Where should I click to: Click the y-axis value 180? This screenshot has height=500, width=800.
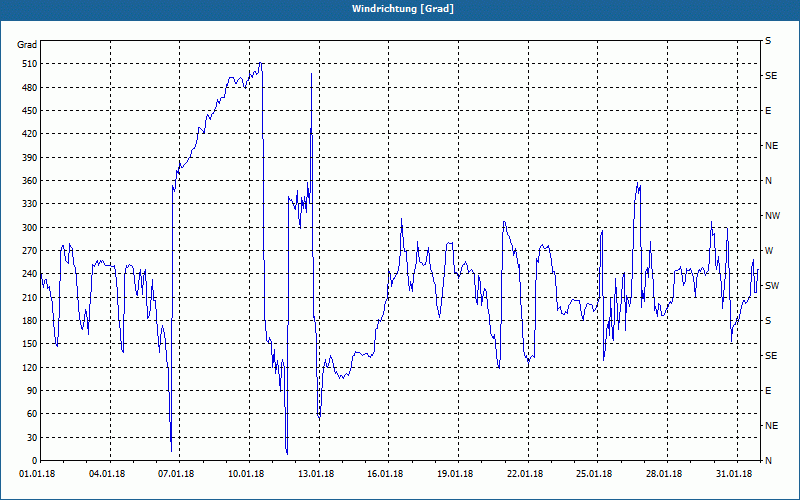[x=31, y=321]
